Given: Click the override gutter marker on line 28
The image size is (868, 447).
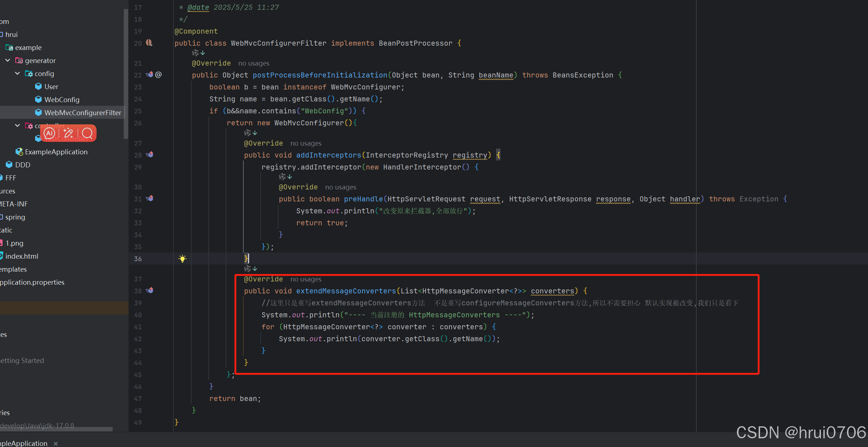Looking at the screenshot, I should 150,155.
